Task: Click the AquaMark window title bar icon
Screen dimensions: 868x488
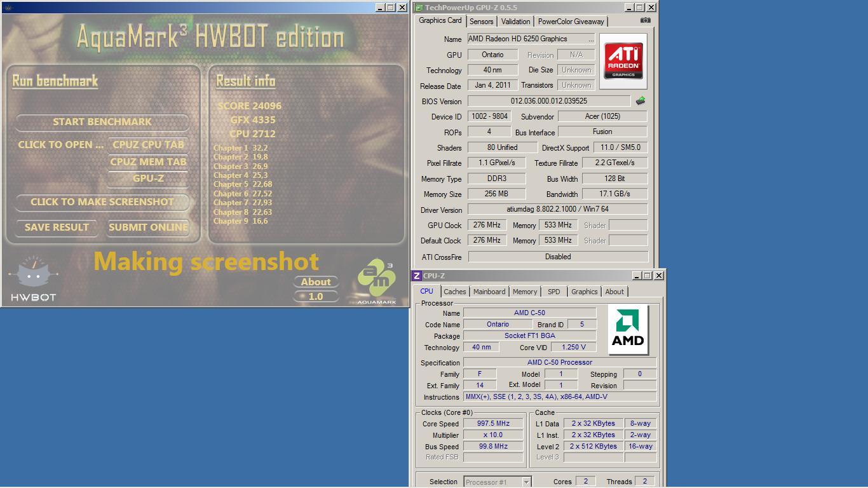Action: [x=8, y=8]
